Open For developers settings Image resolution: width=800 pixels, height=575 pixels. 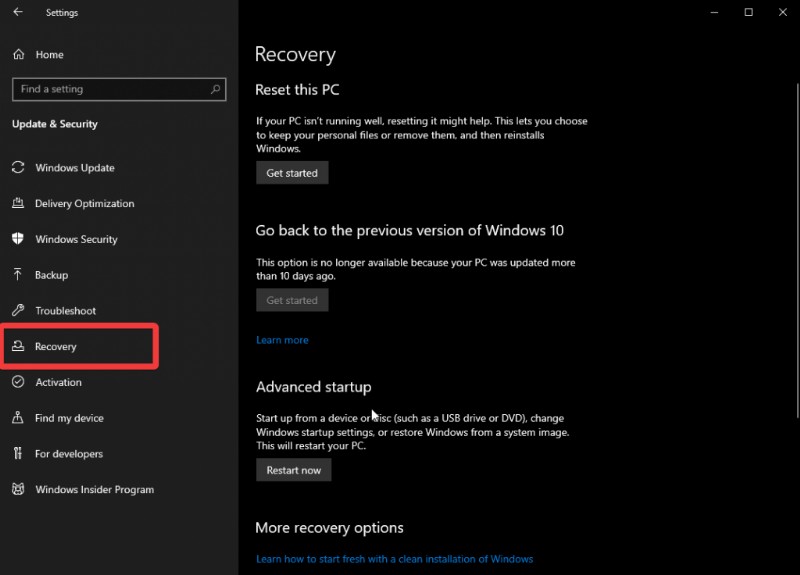69,454
